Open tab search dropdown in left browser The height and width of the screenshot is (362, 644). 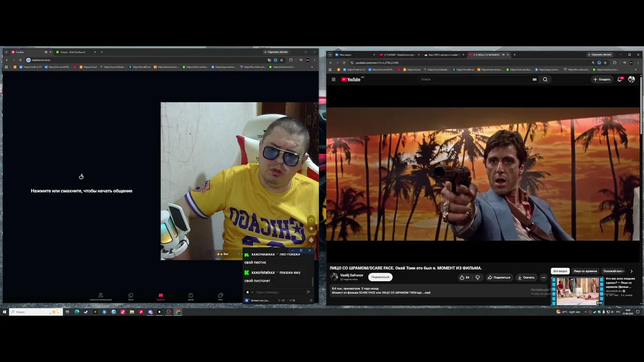tap(6, 52)
